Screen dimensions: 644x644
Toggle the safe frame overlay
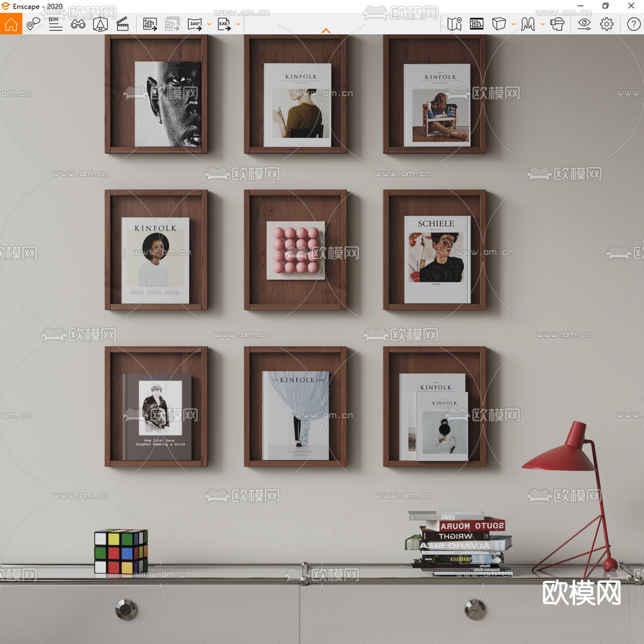click(x=477, y=24)
